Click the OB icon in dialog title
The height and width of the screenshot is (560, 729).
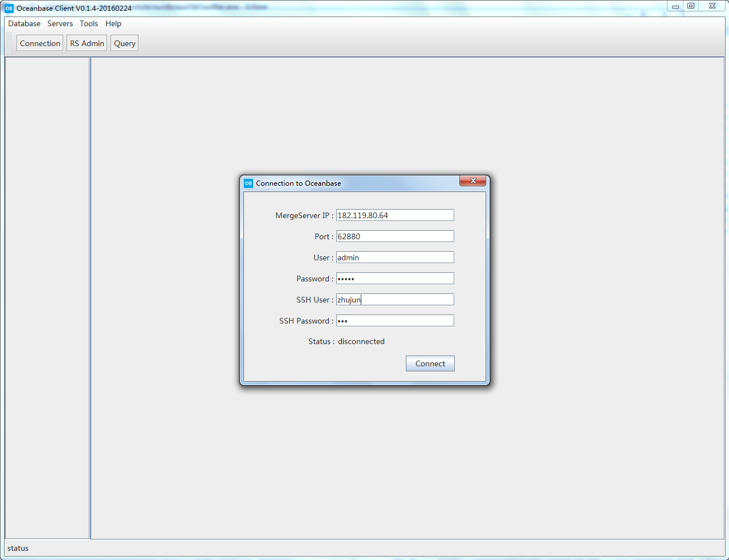pos(249,183)
